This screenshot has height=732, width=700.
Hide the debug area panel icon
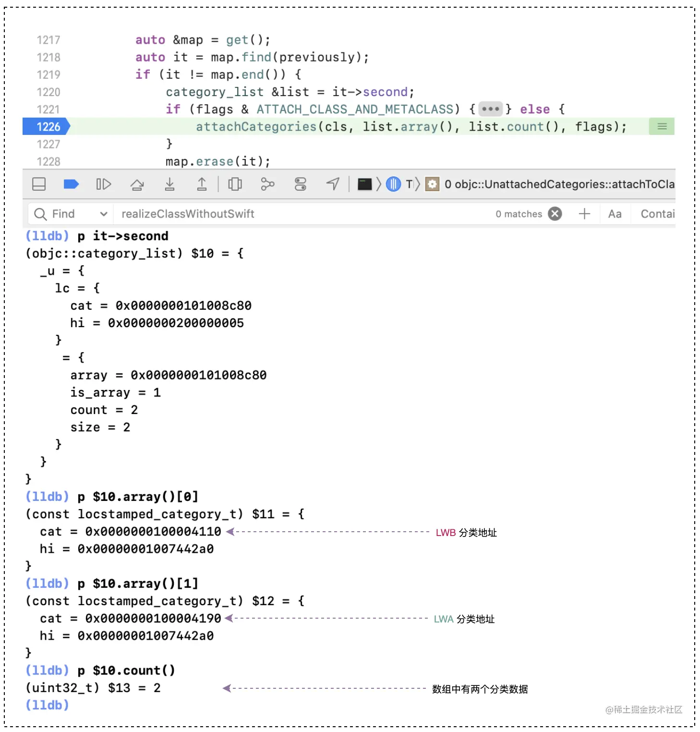coord(39,184)
